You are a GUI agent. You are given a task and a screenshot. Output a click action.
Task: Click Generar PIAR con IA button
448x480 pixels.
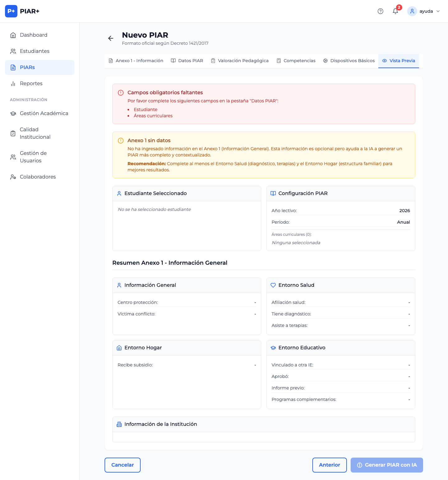387,465
